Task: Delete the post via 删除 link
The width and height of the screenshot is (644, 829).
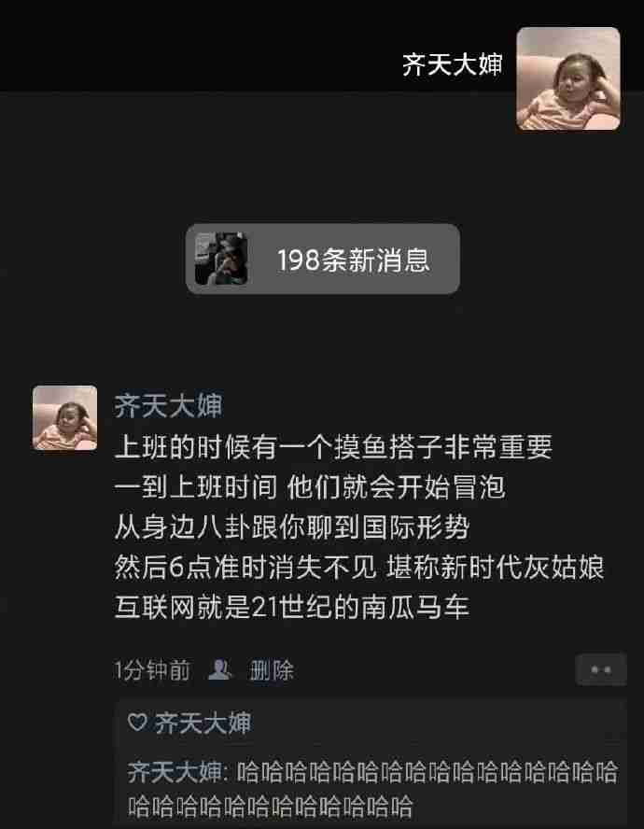Action: [x=272, y=670]
